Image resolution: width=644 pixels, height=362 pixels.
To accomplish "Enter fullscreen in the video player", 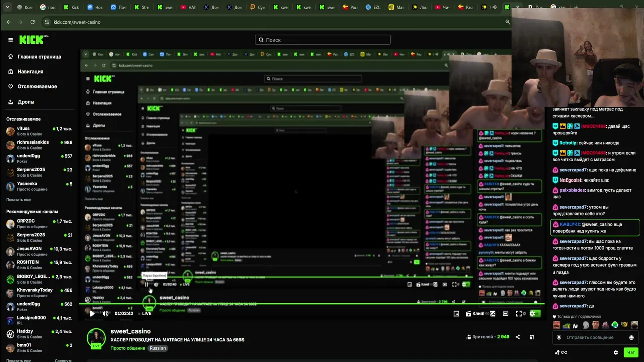I will pyautogui.click(x=519, y=313).
